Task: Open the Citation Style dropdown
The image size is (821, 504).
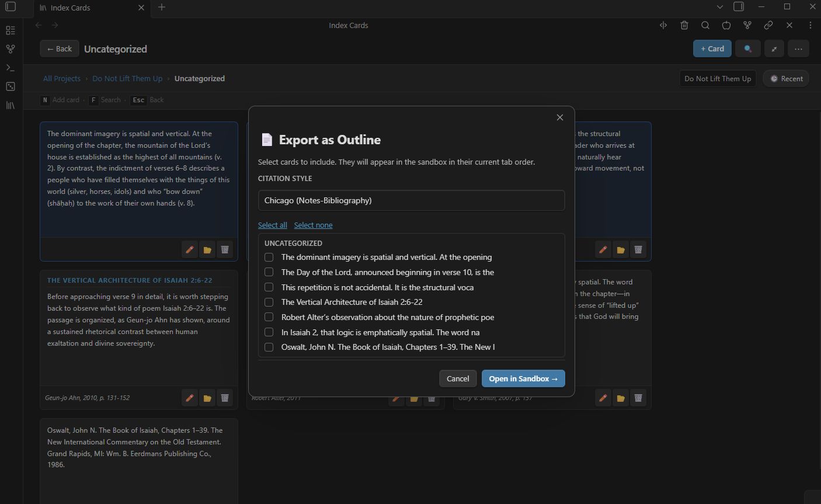Action: coord(411,200)
